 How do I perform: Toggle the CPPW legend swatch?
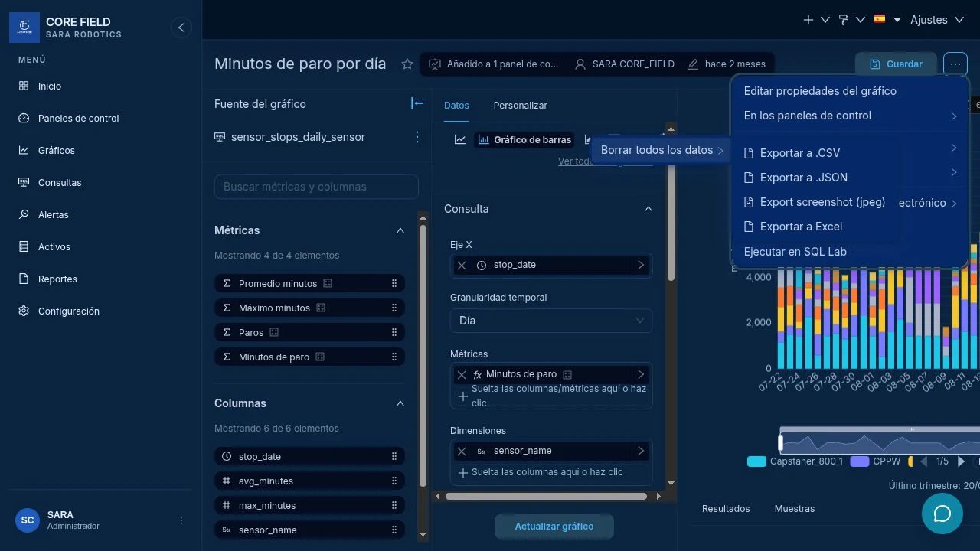click(860, 461)
